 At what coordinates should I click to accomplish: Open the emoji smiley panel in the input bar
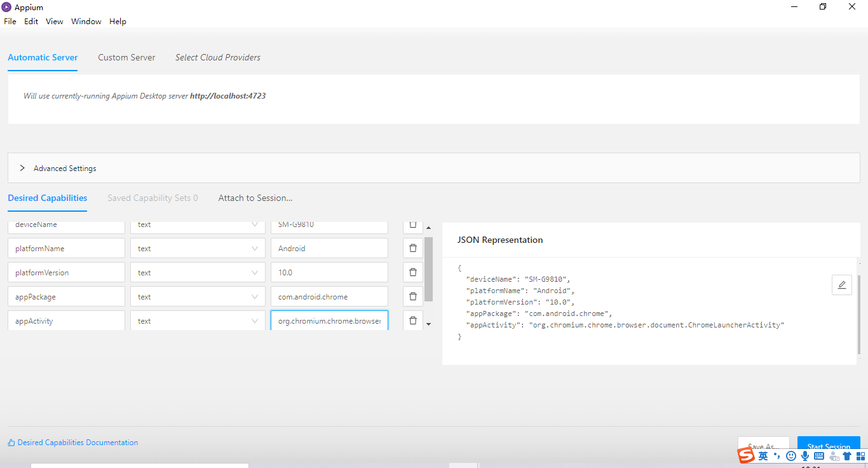click(791, 456)
